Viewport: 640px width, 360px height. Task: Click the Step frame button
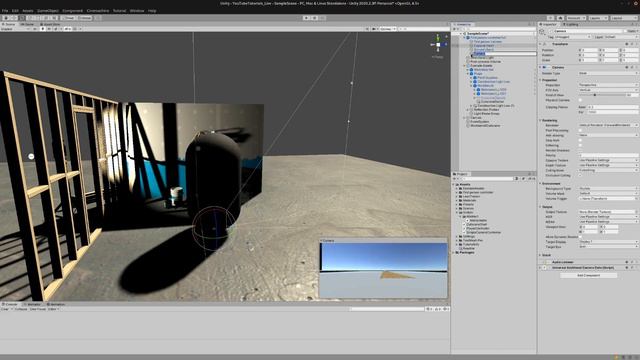pos(322,18)
